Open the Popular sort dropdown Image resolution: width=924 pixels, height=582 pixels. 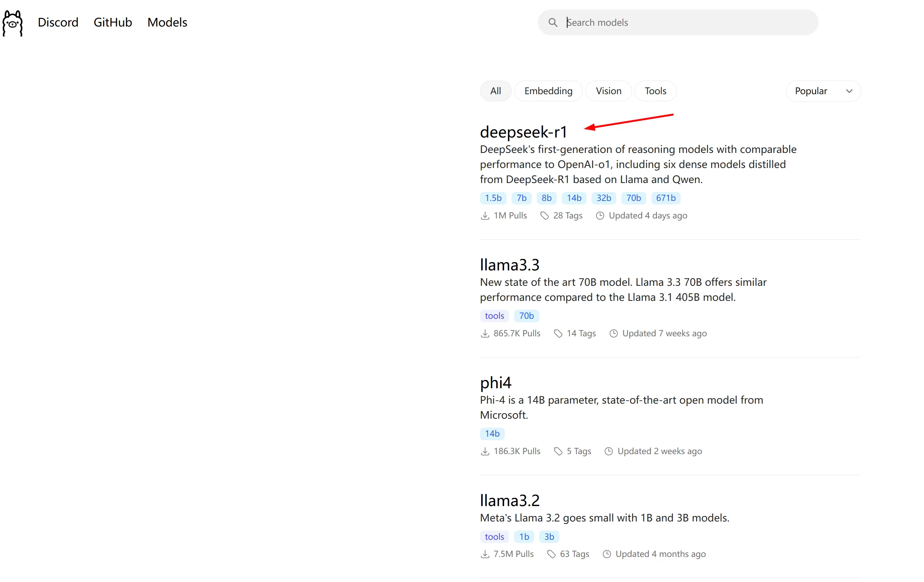823,91
